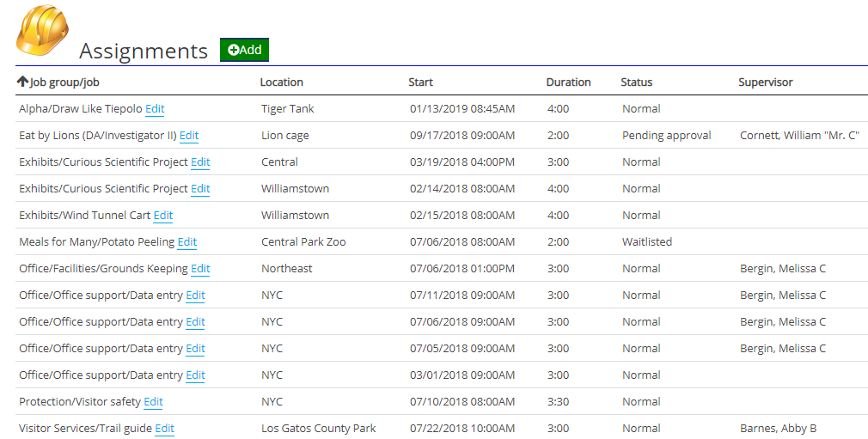
Task: Edit the Grounds Keeping assignment
Action: click(200, 269)
